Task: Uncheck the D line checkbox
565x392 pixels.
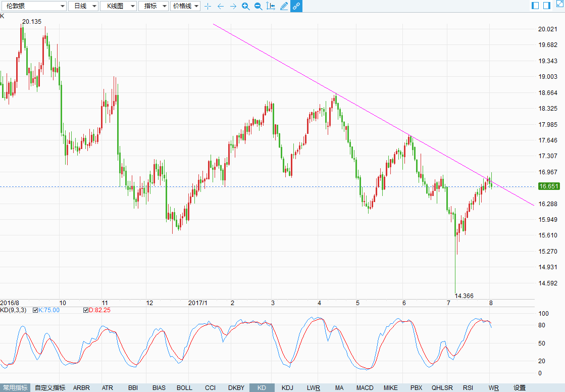Action: pyautogui.click(x=86, y=310)
